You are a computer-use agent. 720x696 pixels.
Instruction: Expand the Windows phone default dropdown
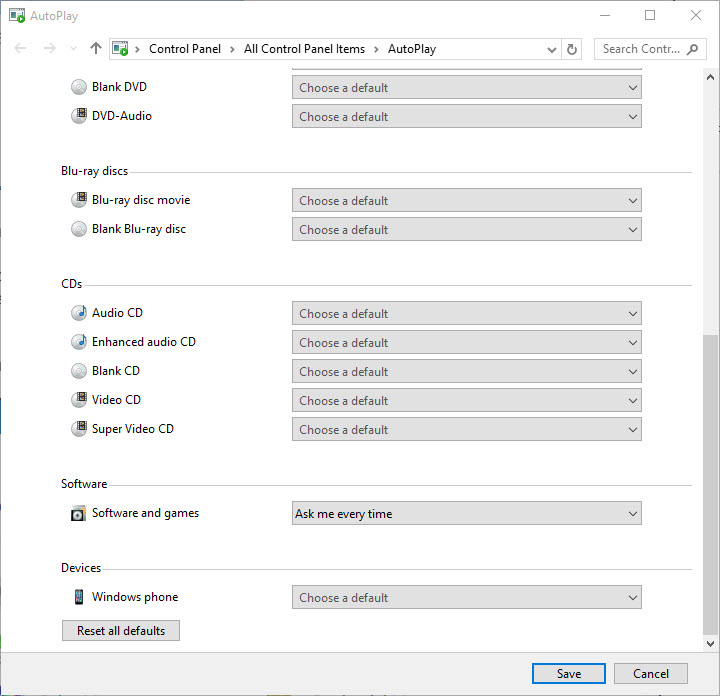coord(466,598)
